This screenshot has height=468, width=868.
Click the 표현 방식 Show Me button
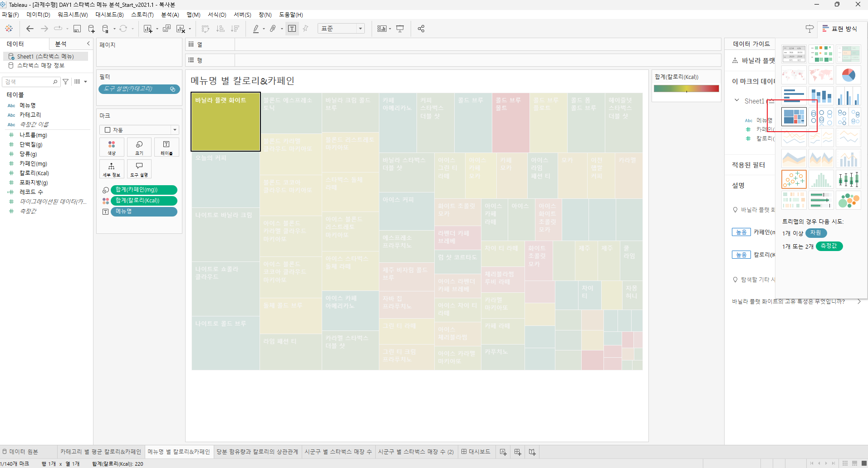(839, 29)
